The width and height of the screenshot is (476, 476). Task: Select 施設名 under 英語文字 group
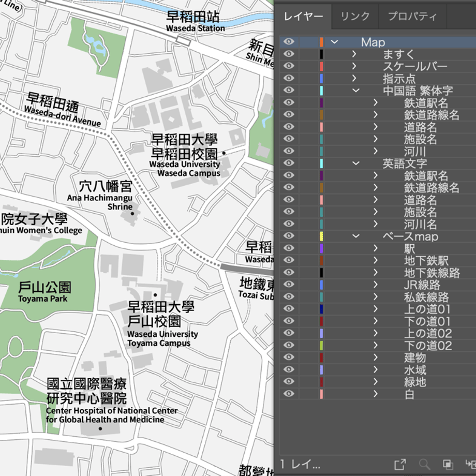pyautogui.click(x=421, y=212)
